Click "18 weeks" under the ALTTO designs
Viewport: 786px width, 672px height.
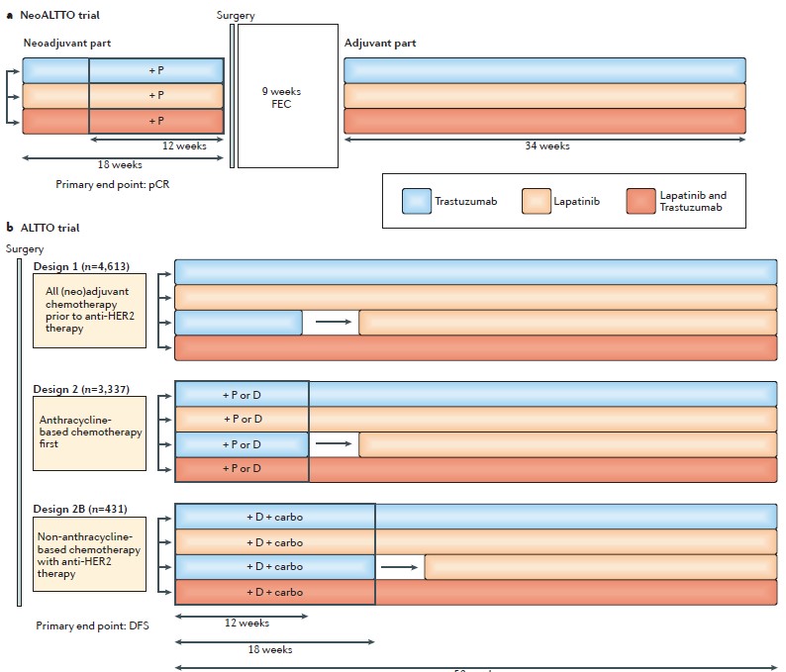point(270,649)
